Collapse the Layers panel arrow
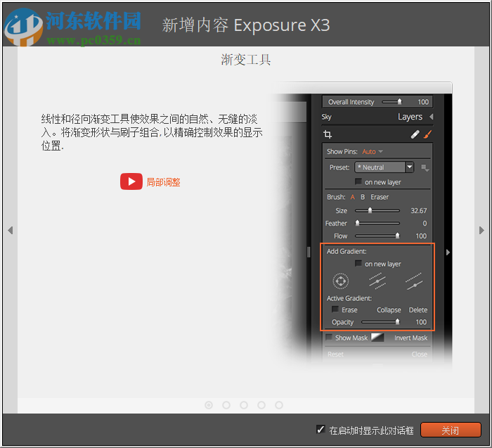 [x=432, y=117]
